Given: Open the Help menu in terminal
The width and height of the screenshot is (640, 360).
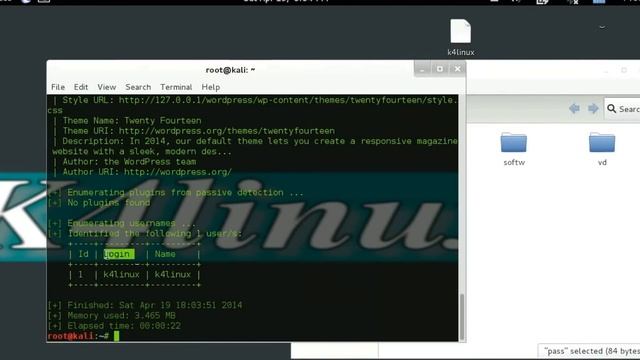Looking at the screenshot, I should 211,87.
